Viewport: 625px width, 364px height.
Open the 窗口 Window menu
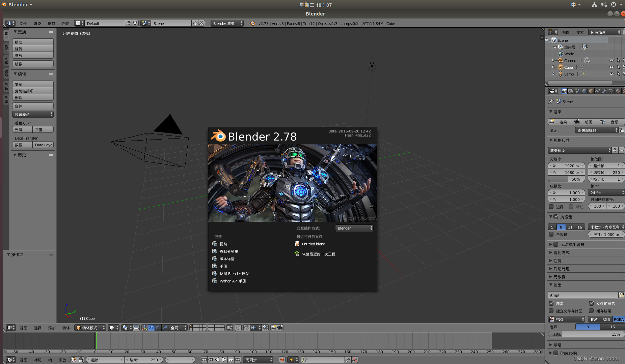point(52,24)
